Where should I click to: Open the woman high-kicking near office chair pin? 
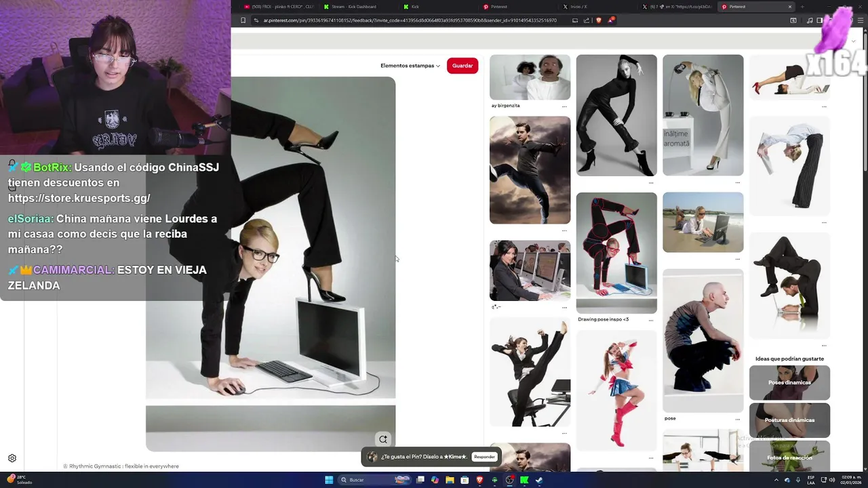coord(530,372)
